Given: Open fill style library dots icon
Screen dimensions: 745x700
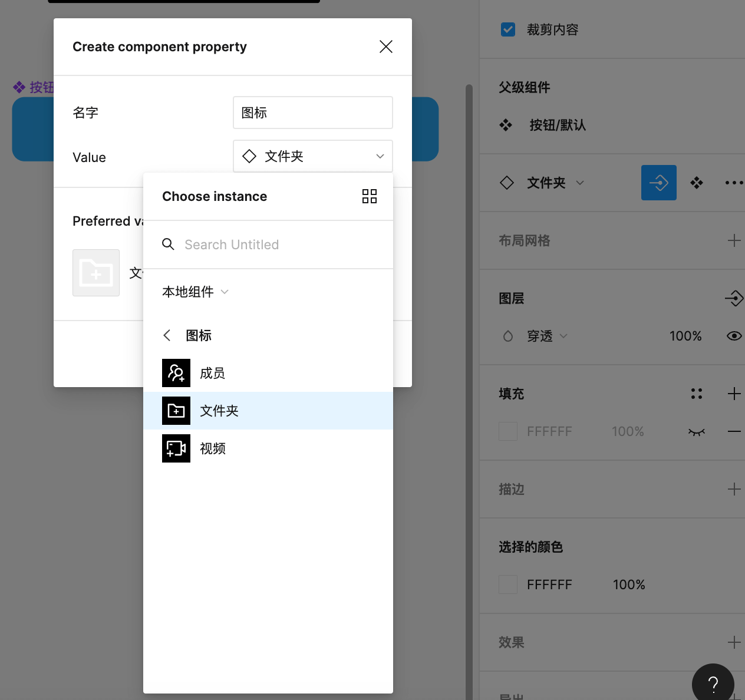Looking at the screenshot, I should point(697,394).
